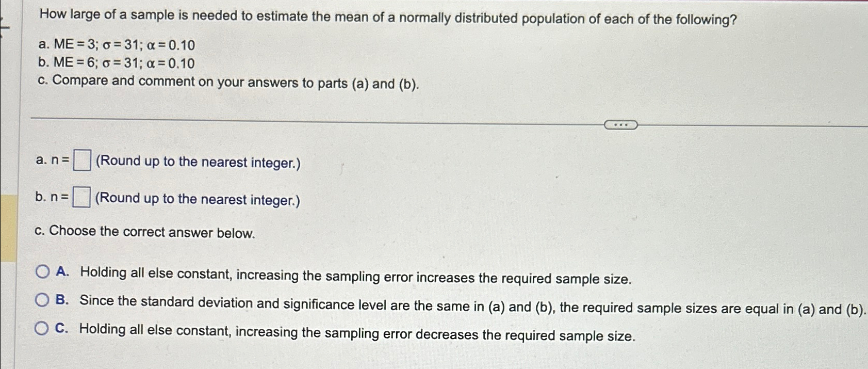The image size is (868, 369).
Task: Click the three-dot expander to reveal question tools
Action: (620, 125)
